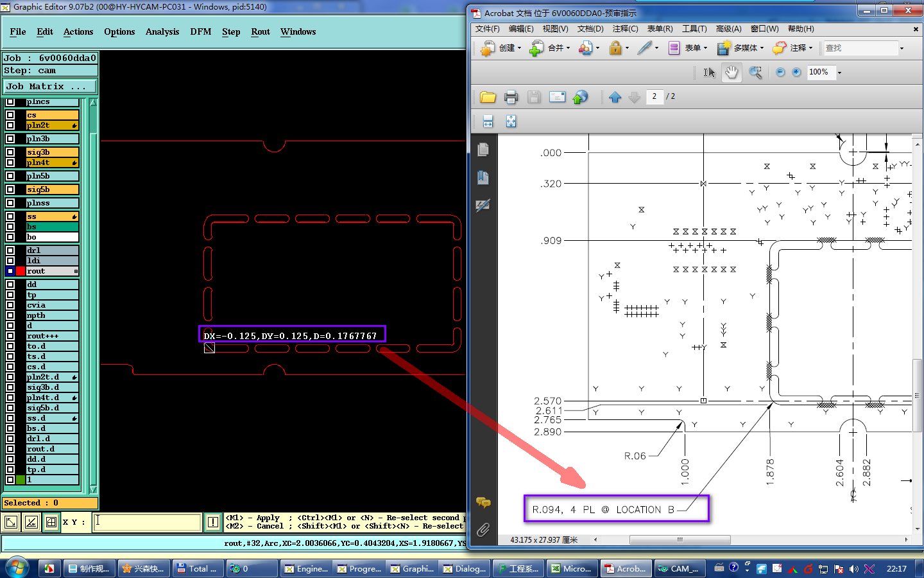Click the blue zoom in plus button

796,72
